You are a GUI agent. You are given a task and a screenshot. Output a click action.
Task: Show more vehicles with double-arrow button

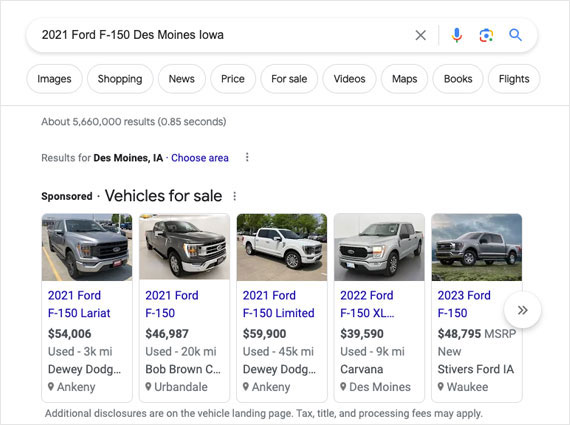(x=522, y=310)
